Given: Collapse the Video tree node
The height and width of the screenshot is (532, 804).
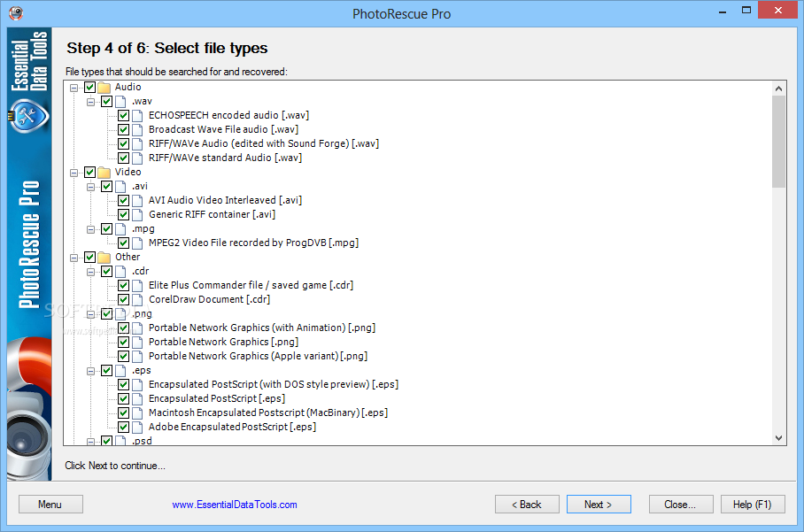Looking at the screenshot, I should (x=73, y=173).
